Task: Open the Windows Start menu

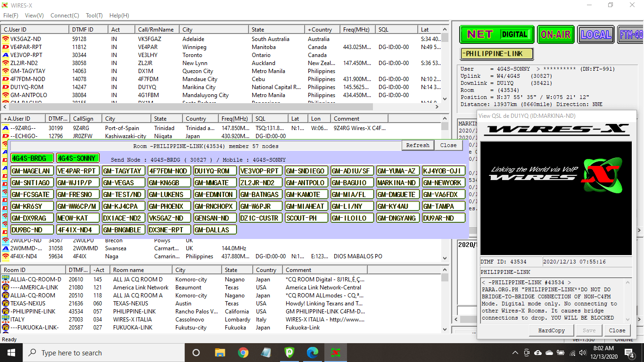Action: (11, 353)
